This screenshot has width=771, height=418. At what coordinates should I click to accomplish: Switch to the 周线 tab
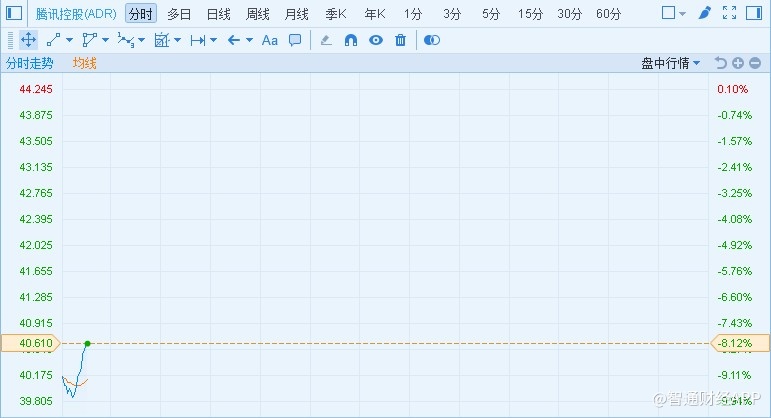point(258,14)
